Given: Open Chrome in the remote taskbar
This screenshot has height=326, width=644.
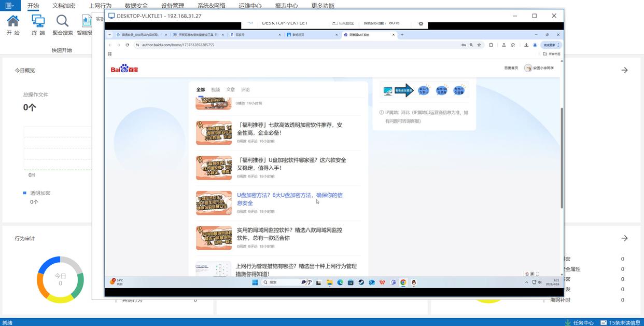Looking at the screenshot, I should click(403, 282).
